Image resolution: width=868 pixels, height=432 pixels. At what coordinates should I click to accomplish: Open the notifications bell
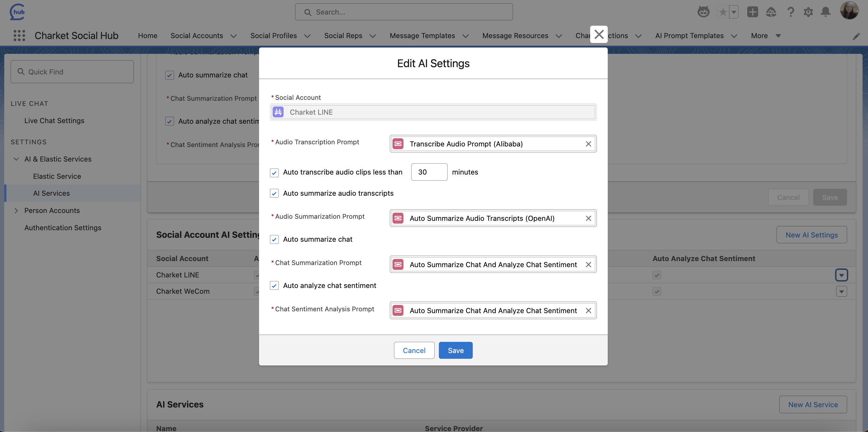point(825,12)
